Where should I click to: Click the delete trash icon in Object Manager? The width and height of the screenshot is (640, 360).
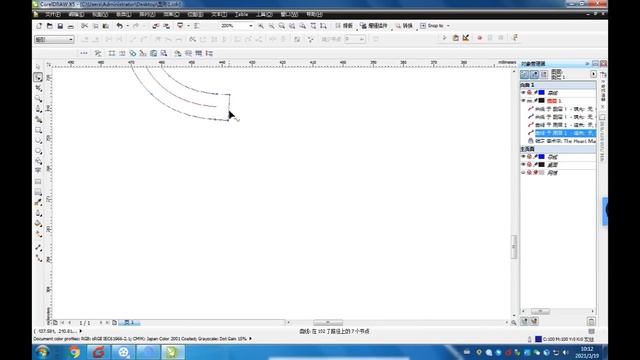pos(591,321)
